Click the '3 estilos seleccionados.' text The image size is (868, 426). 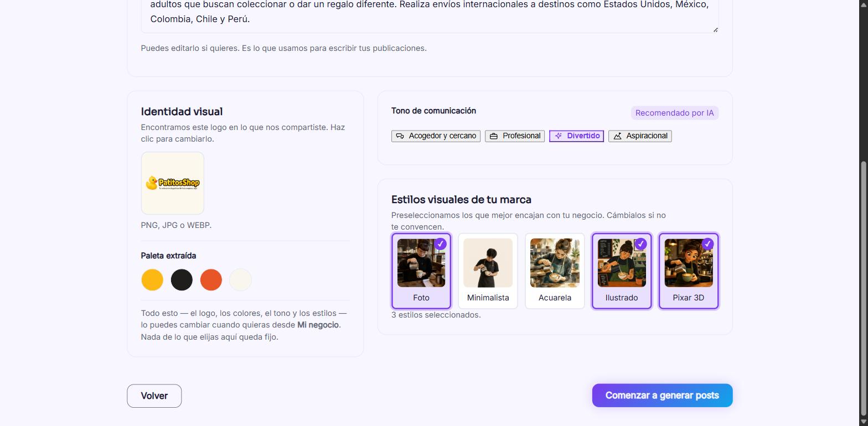pyautogui.click(x=436, y=315)
